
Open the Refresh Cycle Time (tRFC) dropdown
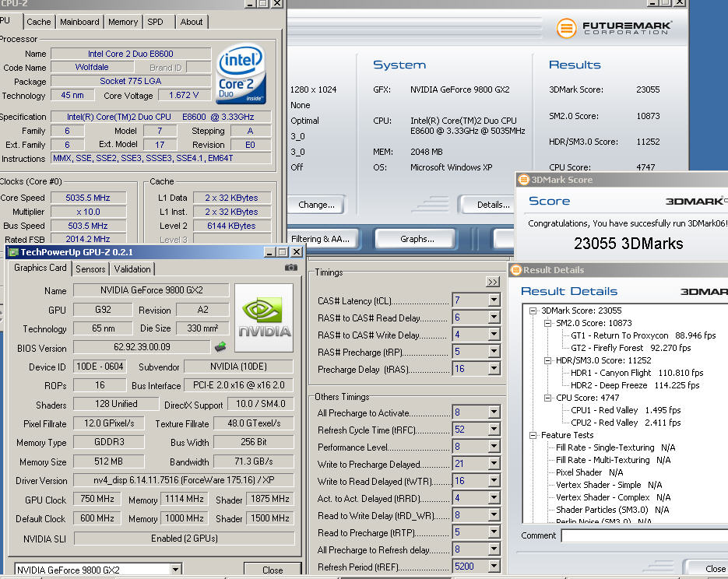click(494, 430)
